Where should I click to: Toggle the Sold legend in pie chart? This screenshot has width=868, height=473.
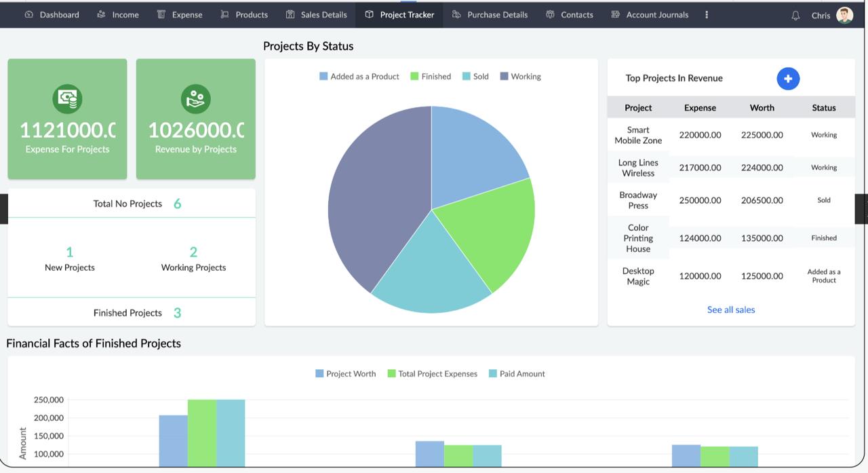(475, 77)
